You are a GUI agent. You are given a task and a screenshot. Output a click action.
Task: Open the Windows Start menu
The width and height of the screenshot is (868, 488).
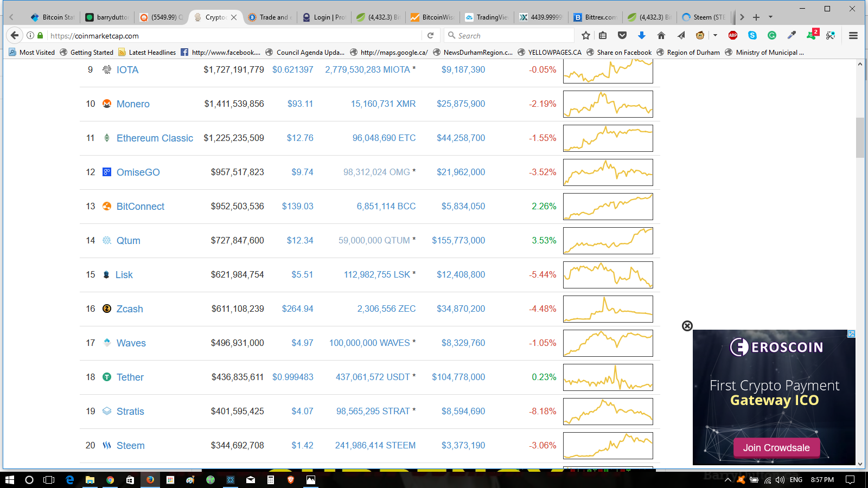pos(9,479)
